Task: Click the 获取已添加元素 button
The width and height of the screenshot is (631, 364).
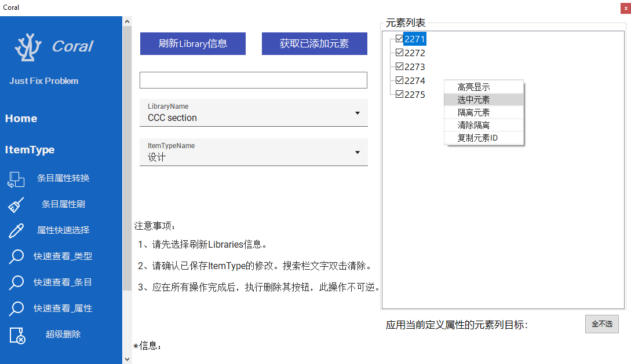Action: [x=314, y=43]
